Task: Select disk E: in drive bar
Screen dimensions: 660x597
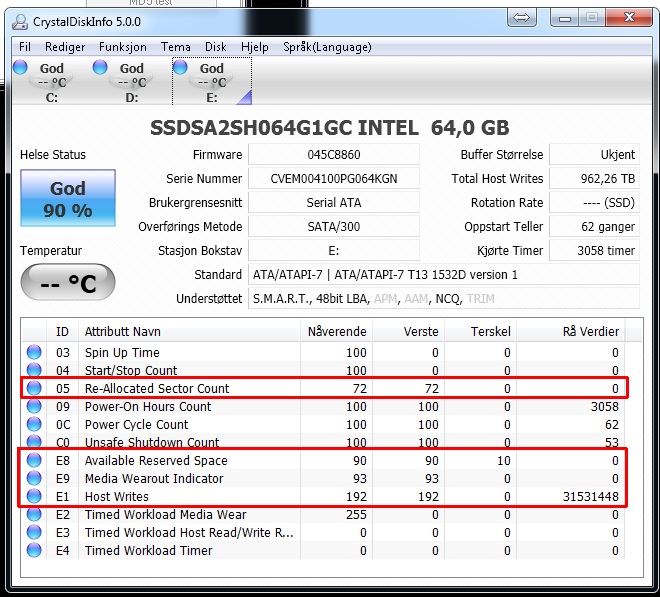Action: (212, 82)
